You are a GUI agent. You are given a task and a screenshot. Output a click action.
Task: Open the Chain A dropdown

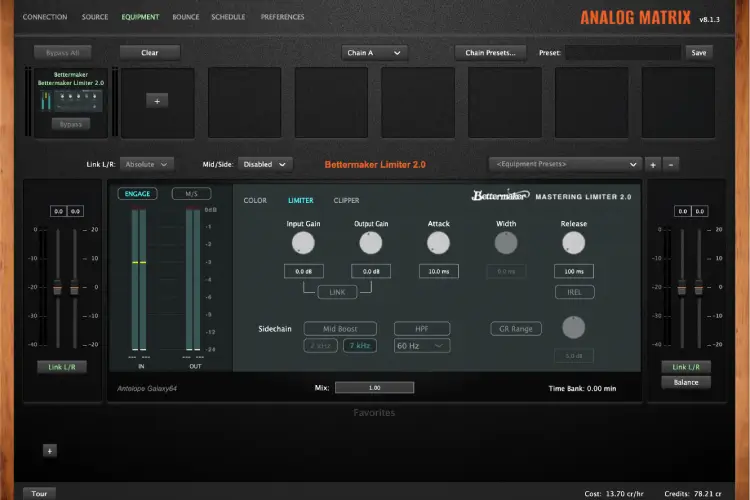tap(375, 52)
